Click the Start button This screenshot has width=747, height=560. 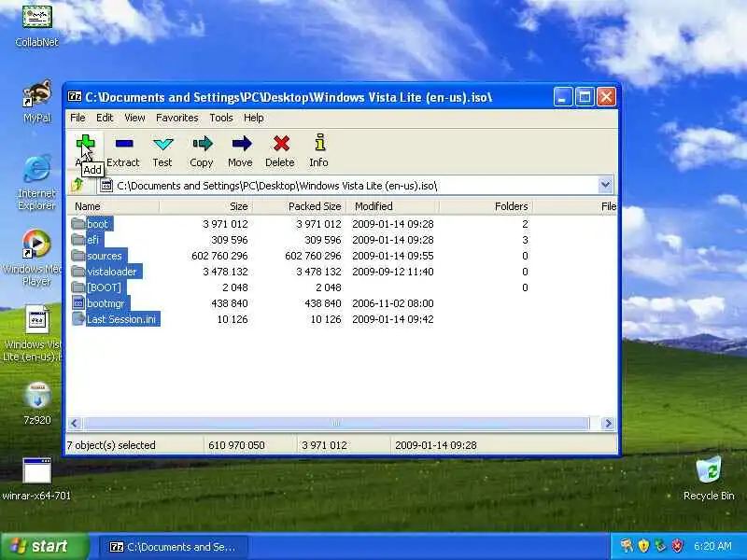(44, 546)
